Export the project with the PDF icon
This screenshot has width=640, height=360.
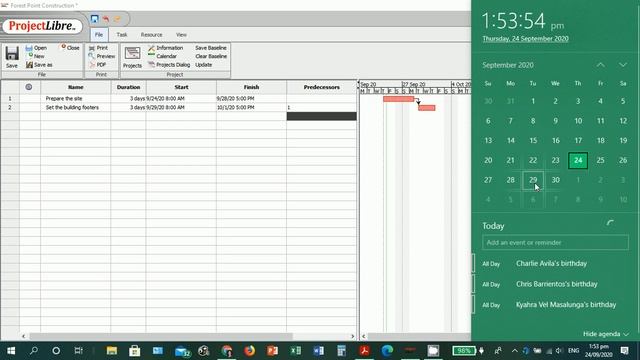coord(92,65)
